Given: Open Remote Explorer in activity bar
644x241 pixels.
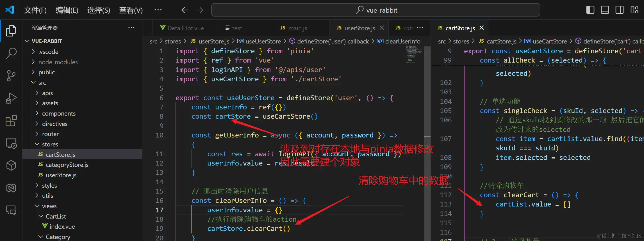Looking at the screenshot, I should [x=11, y=143].
